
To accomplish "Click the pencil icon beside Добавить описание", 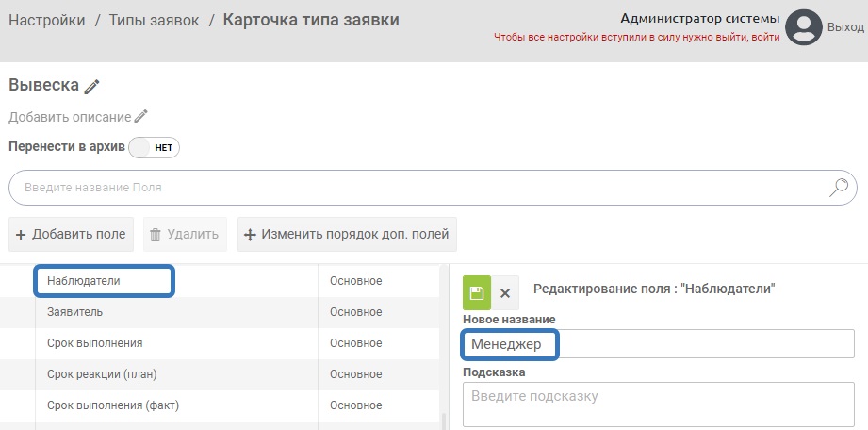I will click(141, 117).
